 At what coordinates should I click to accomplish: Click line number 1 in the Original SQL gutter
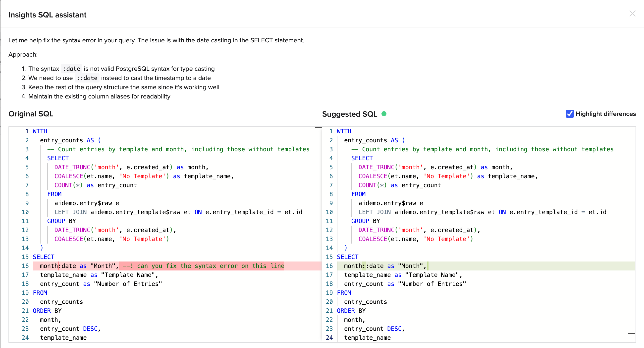coord(27,131)
